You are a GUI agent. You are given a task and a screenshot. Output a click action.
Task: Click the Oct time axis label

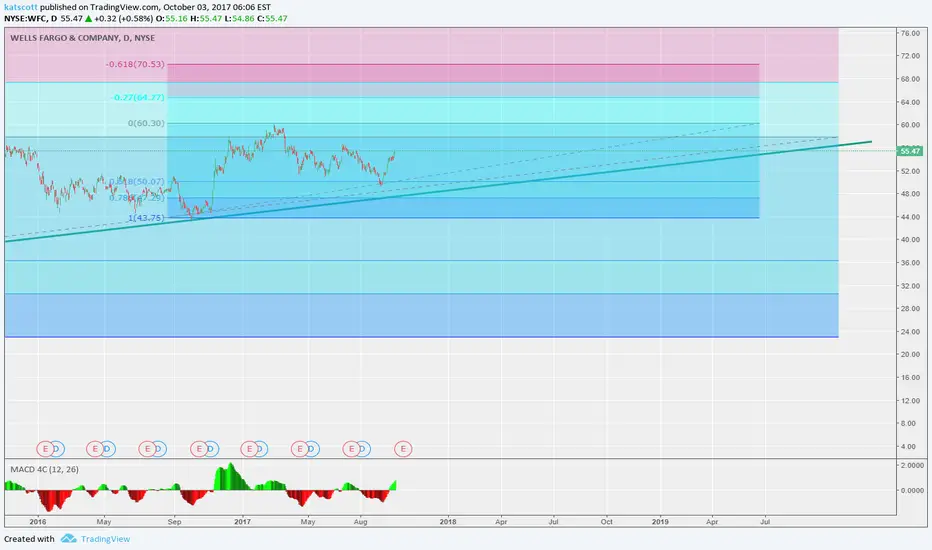click(x=607, y=521)
